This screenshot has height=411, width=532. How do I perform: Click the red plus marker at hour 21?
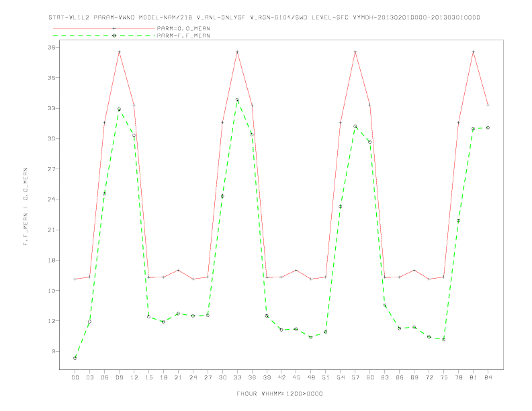(x=178, y=270)
